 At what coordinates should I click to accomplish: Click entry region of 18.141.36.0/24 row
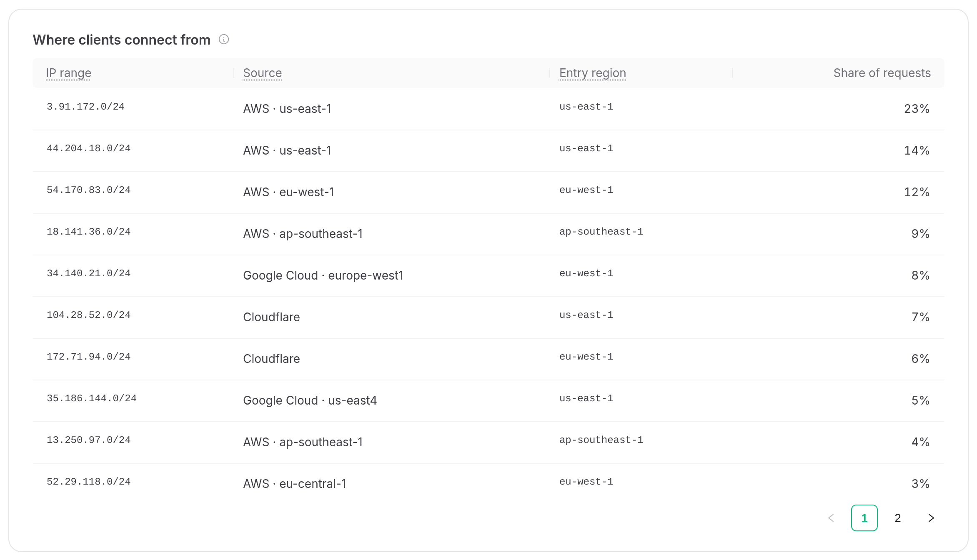(x=601, y=232)
